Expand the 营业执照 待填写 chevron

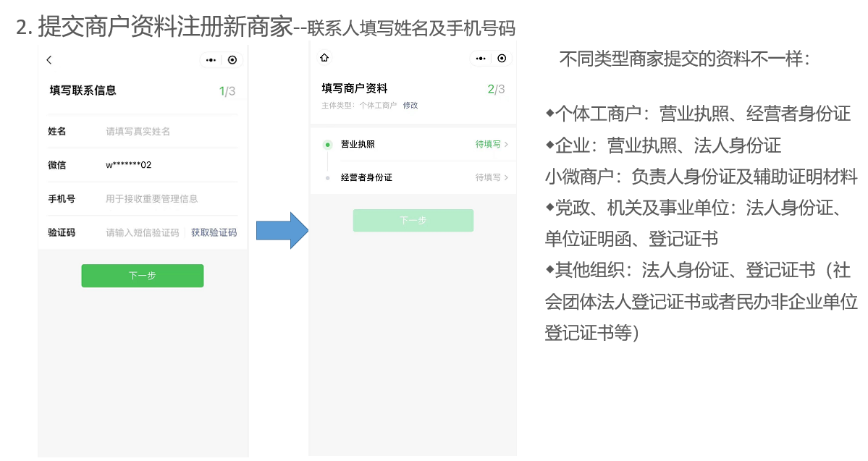click(505, 145)
